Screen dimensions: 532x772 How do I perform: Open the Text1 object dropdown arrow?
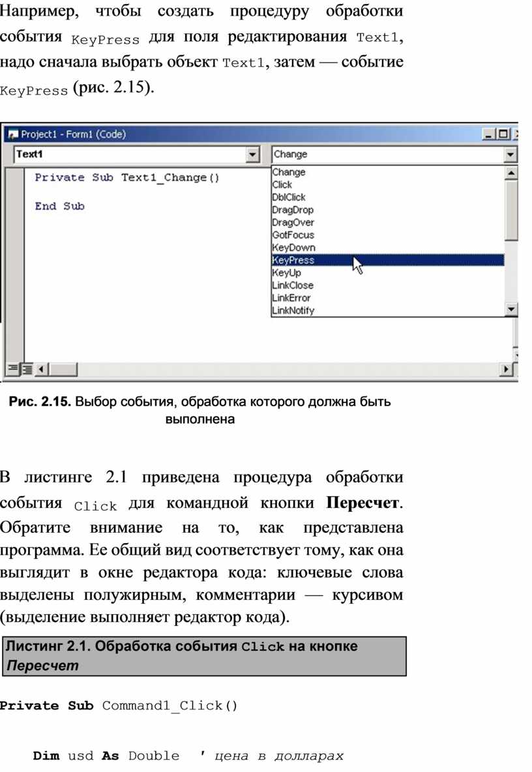[x=252, y=155]
